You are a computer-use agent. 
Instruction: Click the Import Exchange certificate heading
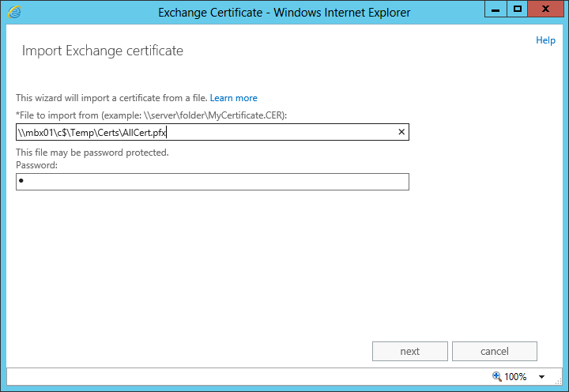pyautogui.click(x=103, y=51)
